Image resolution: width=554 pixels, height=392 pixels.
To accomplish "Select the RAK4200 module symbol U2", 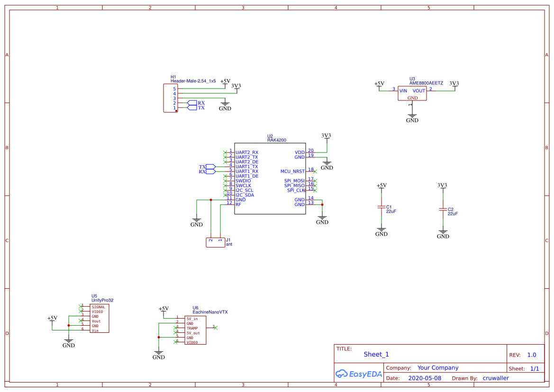I will pos(270,179).
